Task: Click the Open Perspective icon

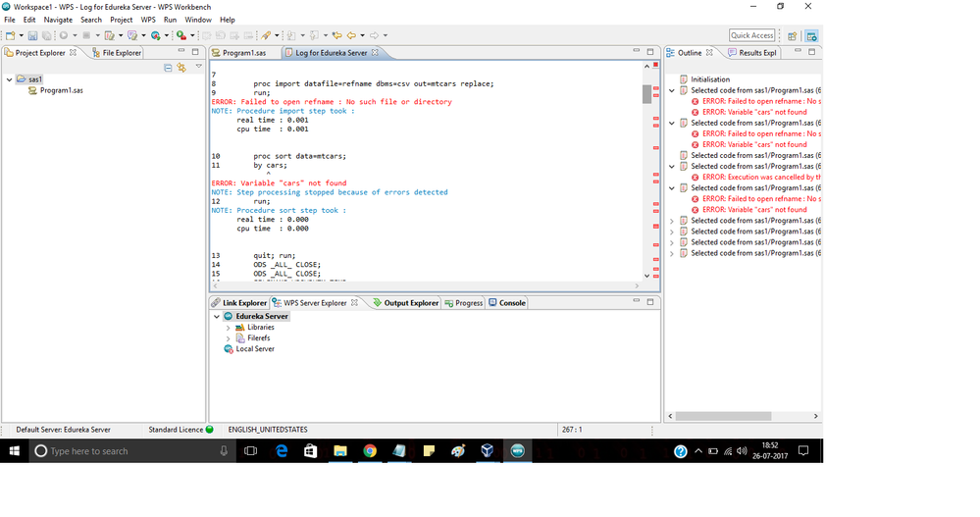Action: point(792,36)
